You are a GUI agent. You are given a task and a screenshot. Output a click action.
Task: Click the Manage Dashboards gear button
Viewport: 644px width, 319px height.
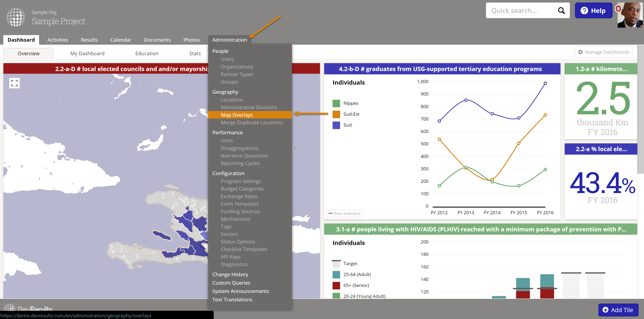[604, 52]
